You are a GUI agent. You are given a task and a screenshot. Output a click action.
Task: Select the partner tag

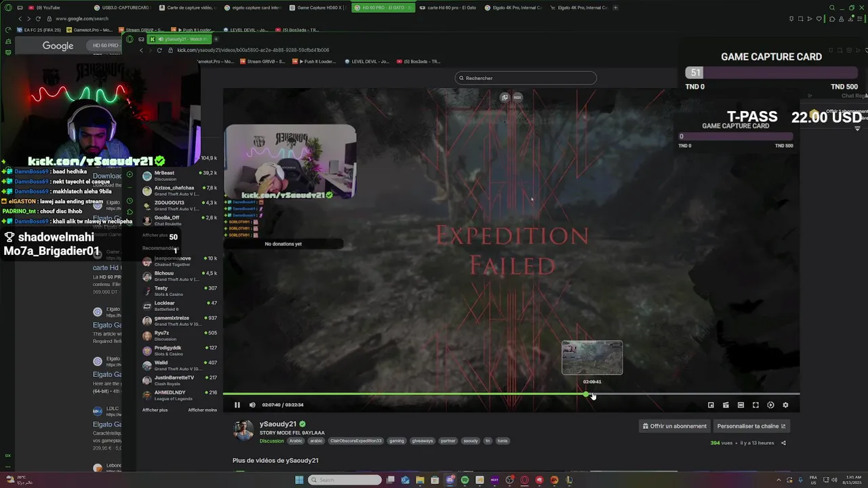click(448, 441)
